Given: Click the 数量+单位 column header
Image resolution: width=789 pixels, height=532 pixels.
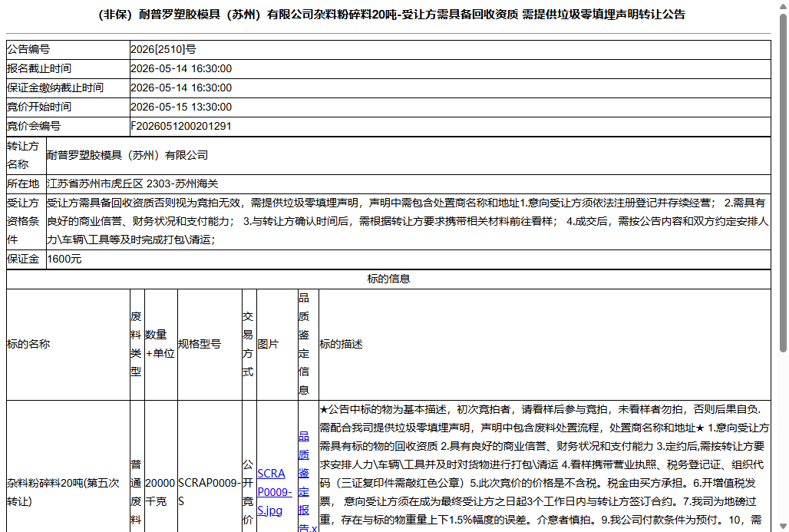Looking at the screenshot, I should 160,344.
